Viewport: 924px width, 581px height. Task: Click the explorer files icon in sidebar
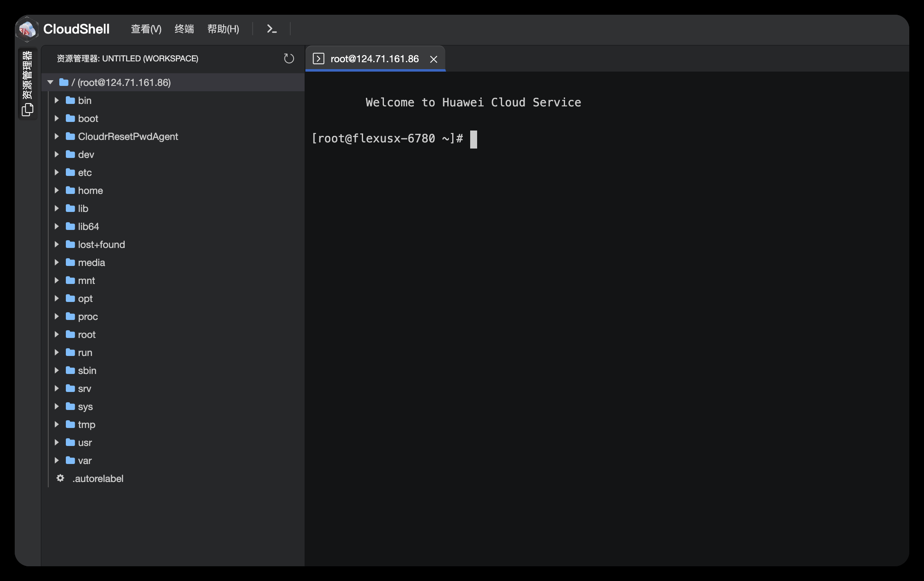point(27,109)
